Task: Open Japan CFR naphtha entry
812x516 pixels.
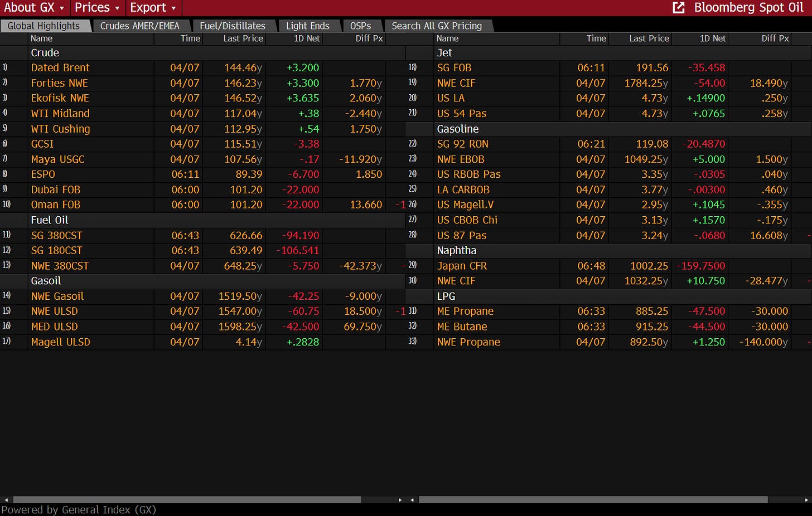Action: coord(609,266)
